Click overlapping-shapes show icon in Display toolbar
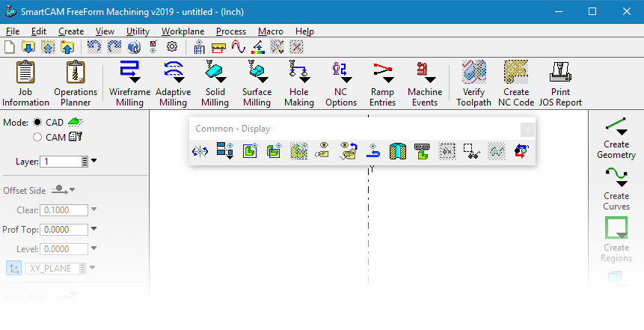Image resolution: width=644 pixels, height=330 pixels. point(274,151)
